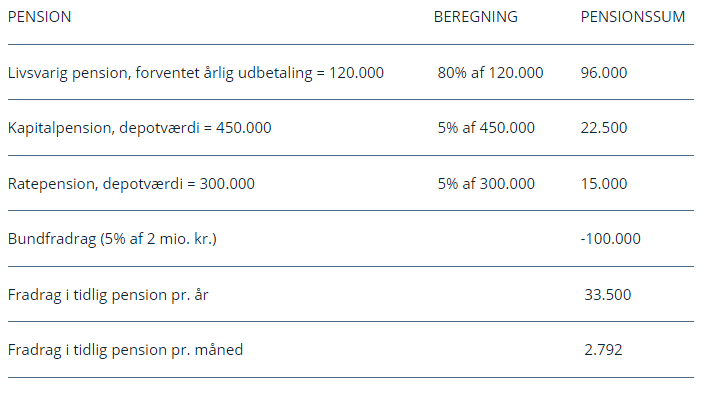Viewport: 702px width, 393px height.
Task: Click the 22.500 pension sum value
Action: (604, 128)
